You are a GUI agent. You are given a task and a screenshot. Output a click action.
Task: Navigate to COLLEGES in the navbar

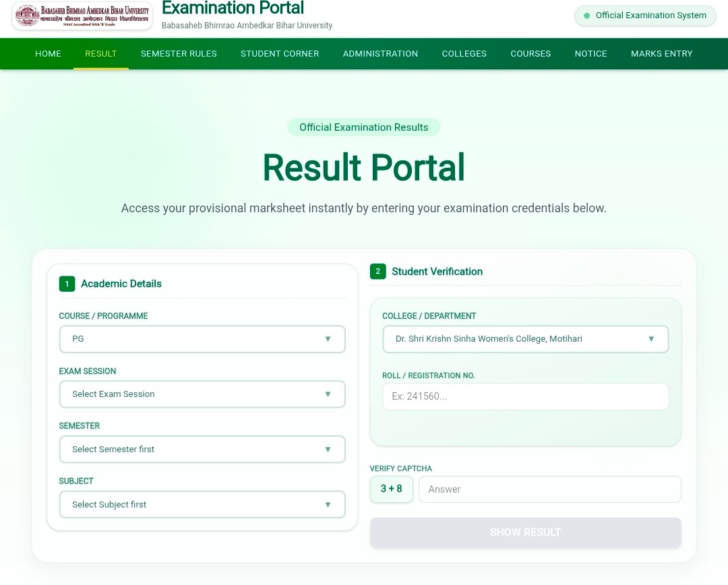pyautogui.click(x=464, y=54)
